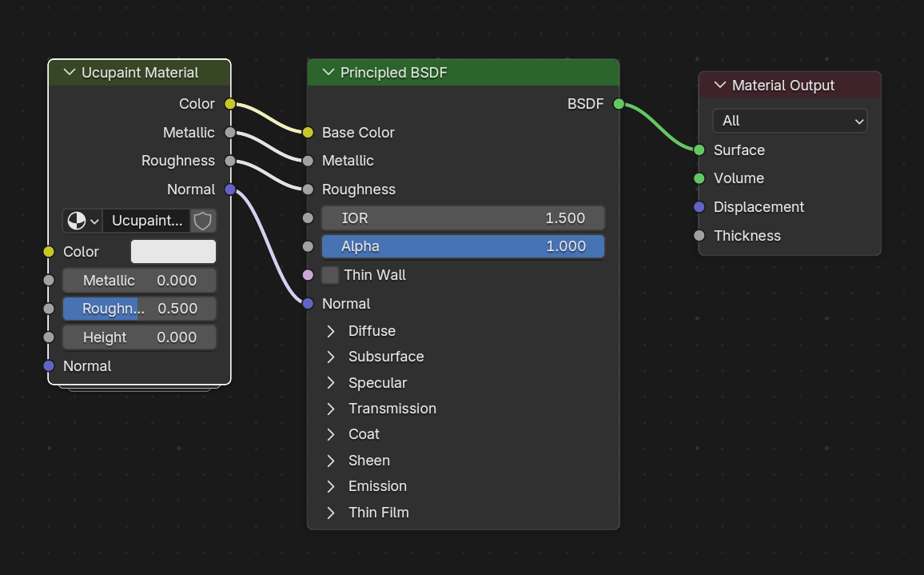The height and width of the screenshot is (575, 924).
Task: Click the Alpha slider on Principled BSDF
Action: coord(463,246)
